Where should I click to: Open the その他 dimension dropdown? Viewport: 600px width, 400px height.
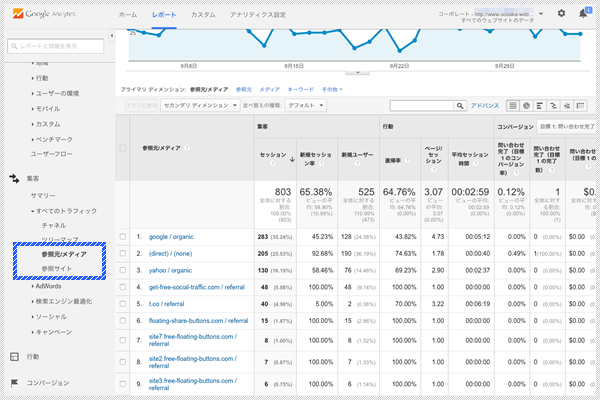pos(332,90)
